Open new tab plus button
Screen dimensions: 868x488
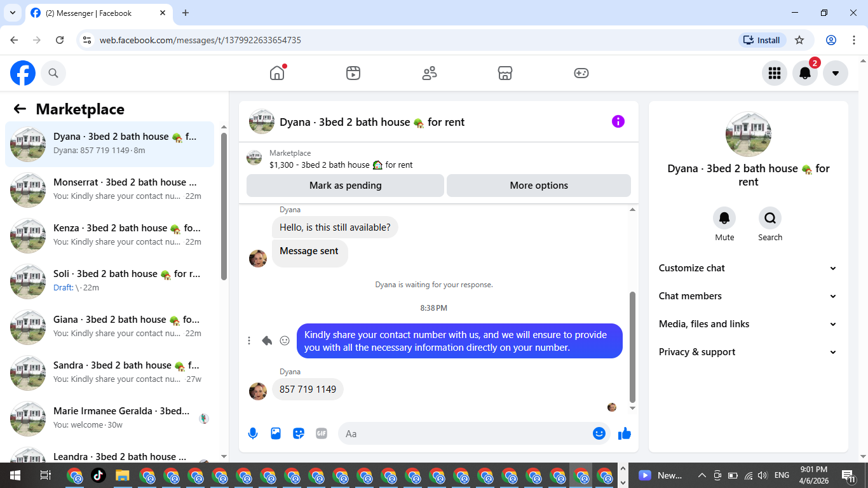186,13
